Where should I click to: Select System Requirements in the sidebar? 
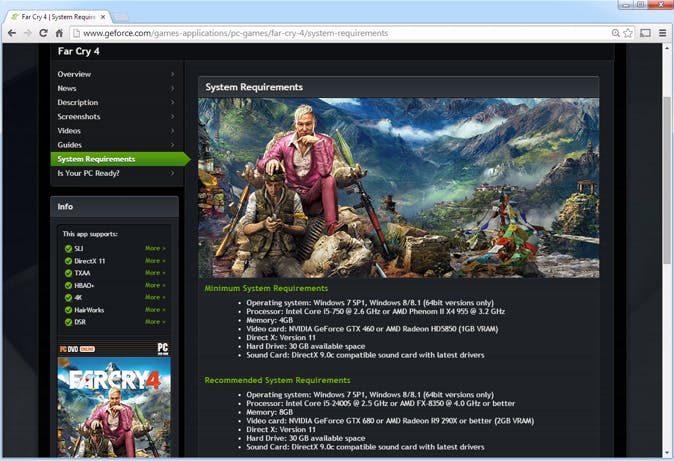(120, 159)
